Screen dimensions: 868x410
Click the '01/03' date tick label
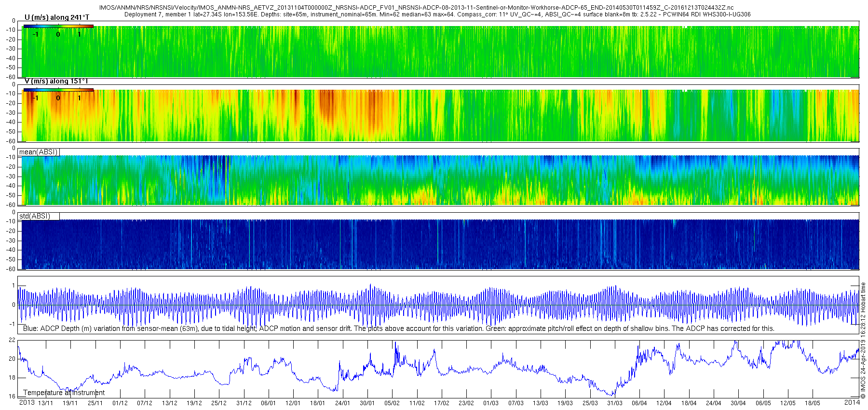click(x=491, y=403)
